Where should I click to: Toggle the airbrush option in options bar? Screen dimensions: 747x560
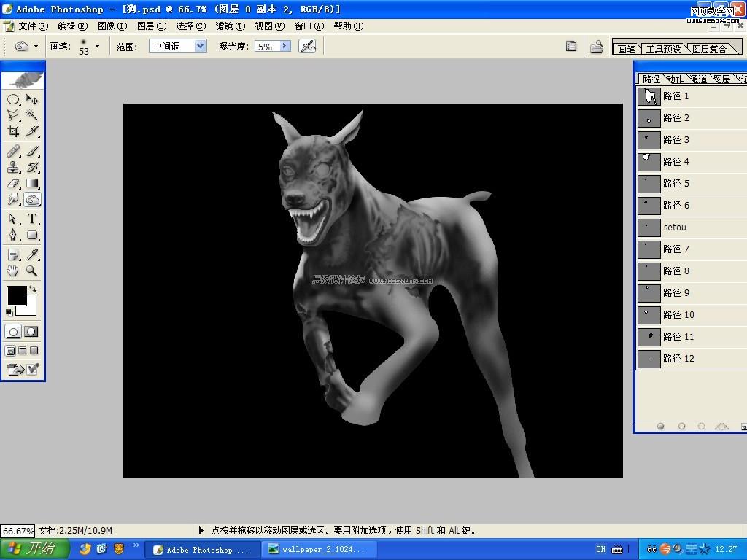(x=307, y=46)
